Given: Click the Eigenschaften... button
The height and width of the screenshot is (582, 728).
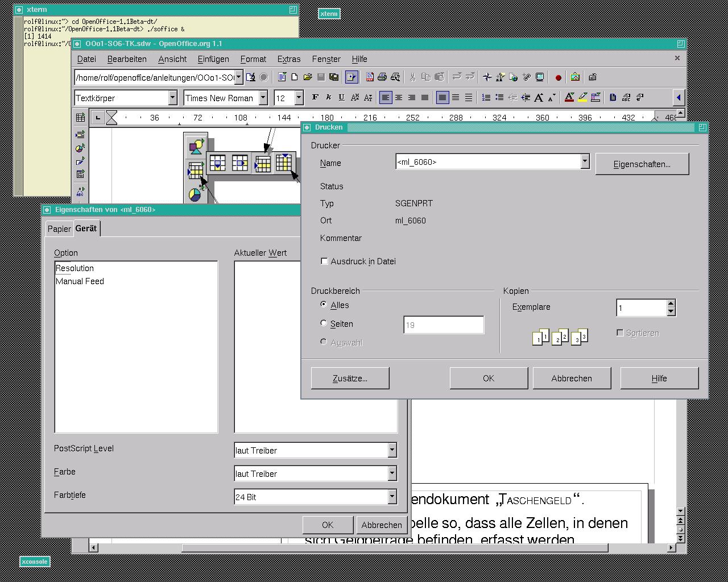Looking at the screenshot, I should [x=642, y=164].
